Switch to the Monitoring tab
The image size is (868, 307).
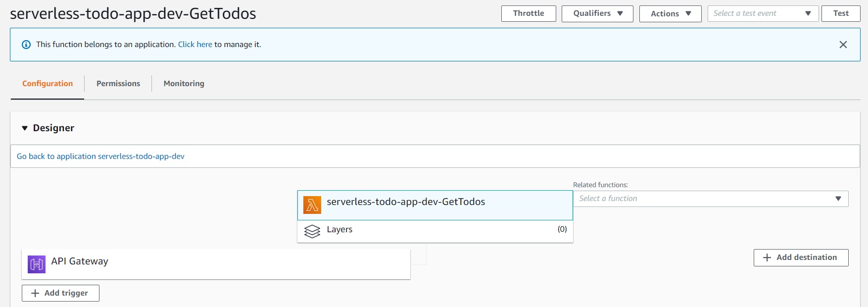tap(184, 84)
